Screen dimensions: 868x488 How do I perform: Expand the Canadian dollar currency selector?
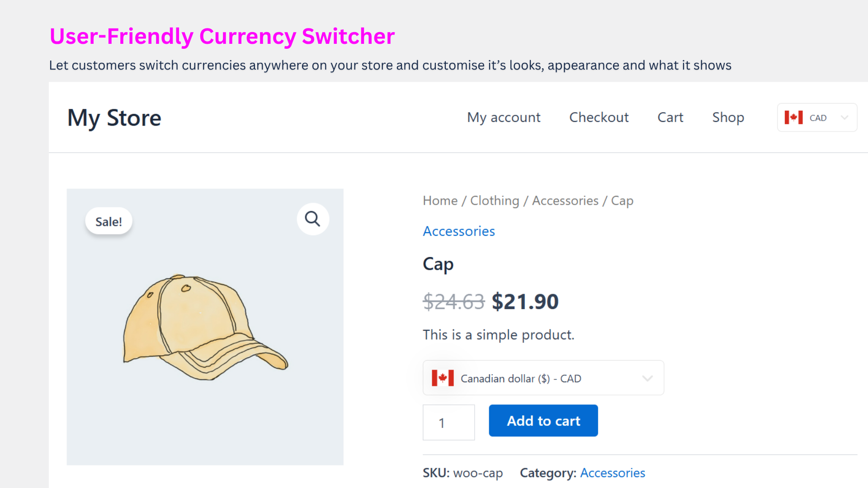pos(542,378)
